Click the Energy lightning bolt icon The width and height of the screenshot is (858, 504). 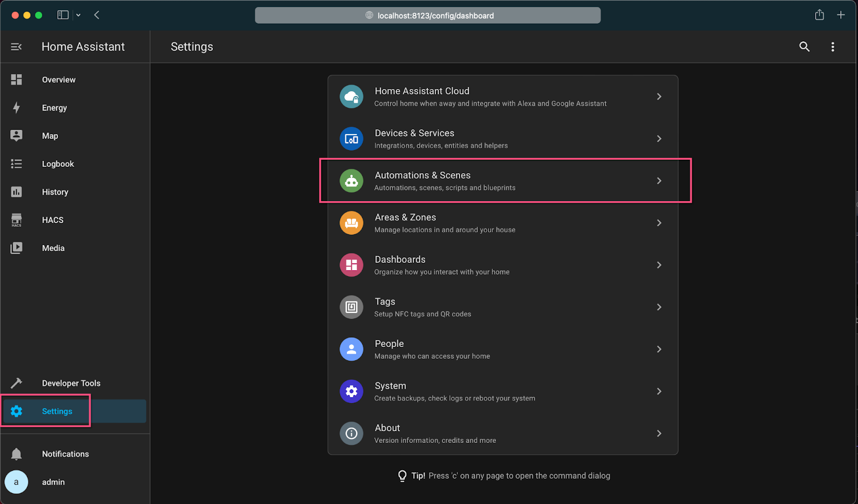17,108
